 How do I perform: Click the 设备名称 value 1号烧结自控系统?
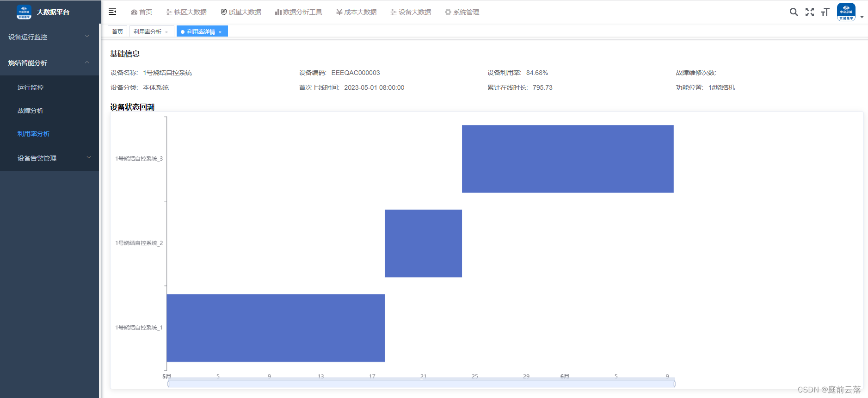167,73
